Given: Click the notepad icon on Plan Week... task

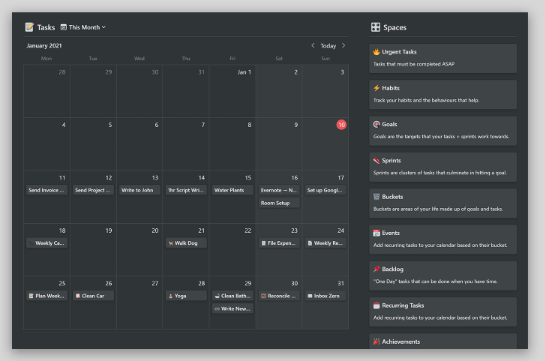Looking at the screenshot, I should (31, 296).
